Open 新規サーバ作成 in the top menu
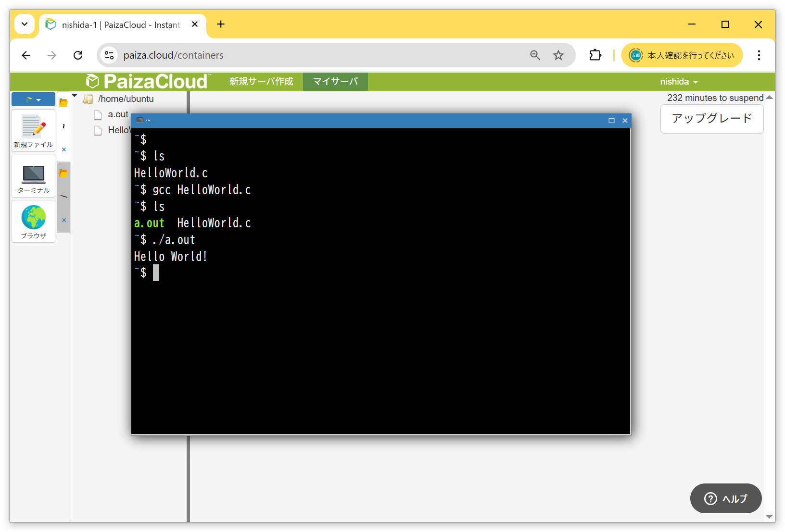The height and width of the screenshot is (532, 785). [261, 81]
